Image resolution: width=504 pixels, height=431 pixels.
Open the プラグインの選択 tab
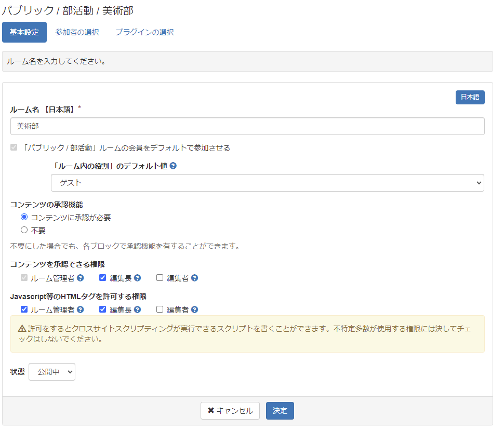[144, 32]
